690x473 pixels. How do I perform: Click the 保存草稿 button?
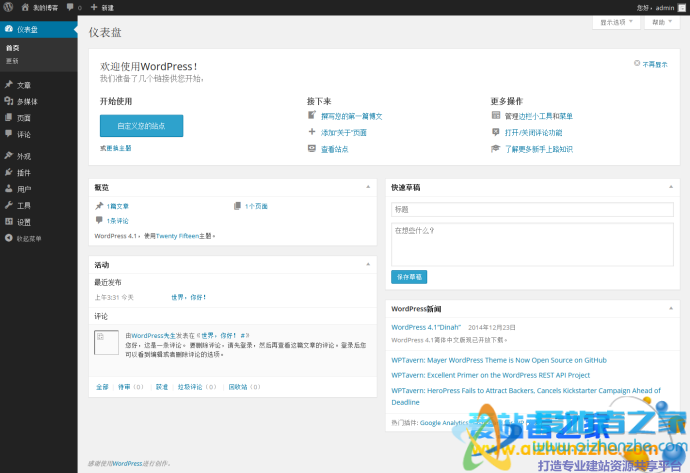click(409, 277)
